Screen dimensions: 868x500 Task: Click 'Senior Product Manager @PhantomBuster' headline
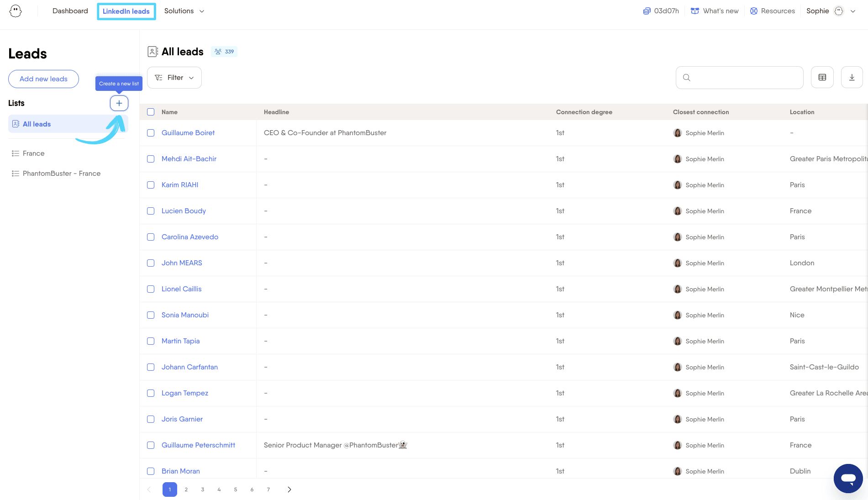(335, 445)
